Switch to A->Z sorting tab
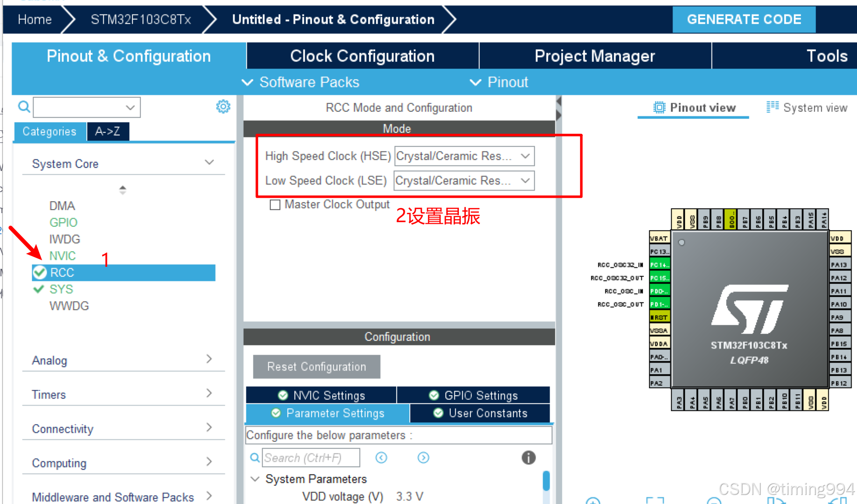This screenshot has width=857, height=504. pos(108,131)
